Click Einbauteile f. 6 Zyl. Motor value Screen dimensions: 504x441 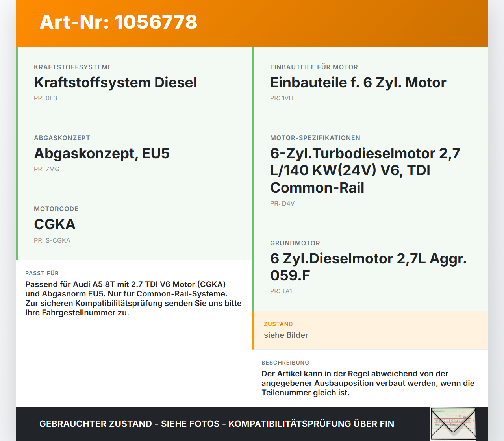(x=358, y=83)
